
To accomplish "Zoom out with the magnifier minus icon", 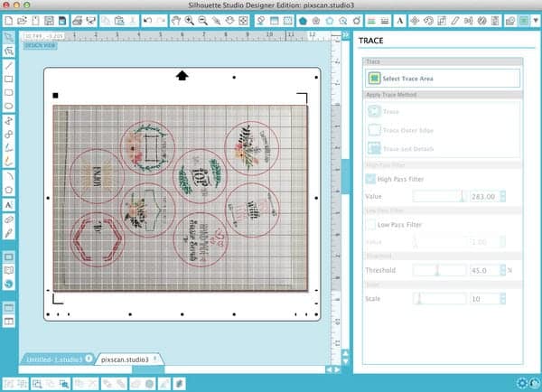I will click(203, 21).
